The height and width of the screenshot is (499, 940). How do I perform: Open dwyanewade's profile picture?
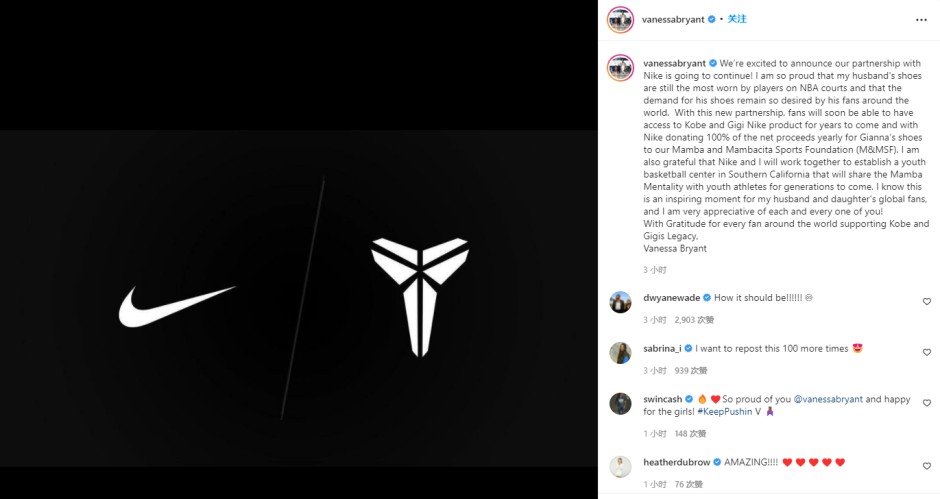tap(621, 301)
